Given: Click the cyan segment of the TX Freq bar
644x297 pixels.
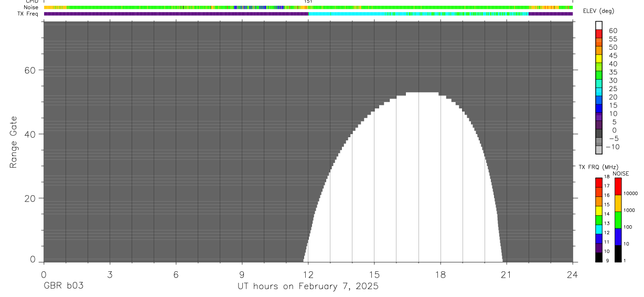Looking at the screenshot, I should pos(418,14).
